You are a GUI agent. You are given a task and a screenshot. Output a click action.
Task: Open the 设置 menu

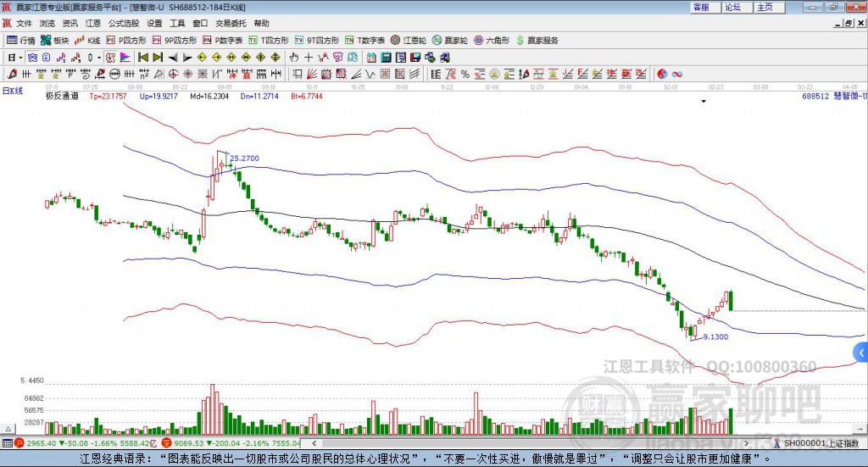[x=154, y=23]
